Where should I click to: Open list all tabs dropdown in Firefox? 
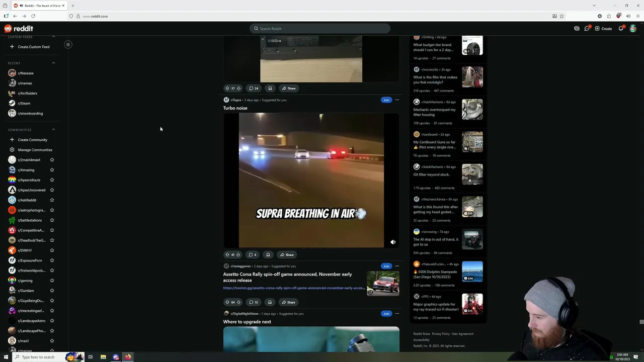tap(594, 6)
